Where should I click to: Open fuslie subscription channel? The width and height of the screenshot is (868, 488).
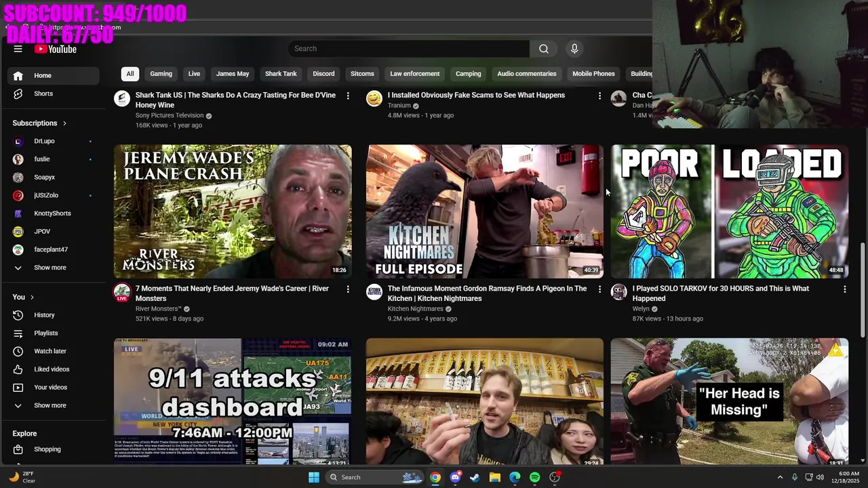(x=54, y=159)
